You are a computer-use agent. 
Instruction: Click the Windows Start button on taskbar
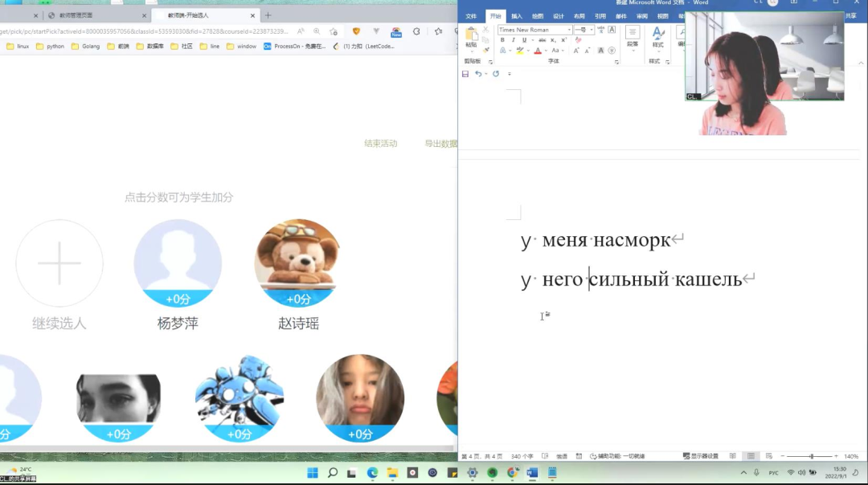(x=312, y=473)
